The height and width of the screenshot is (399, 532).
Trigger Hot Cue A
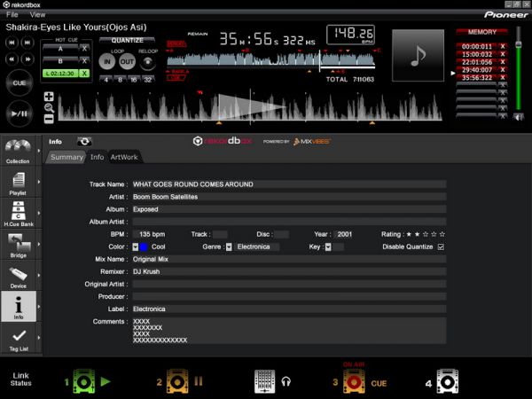click(60, 49)
